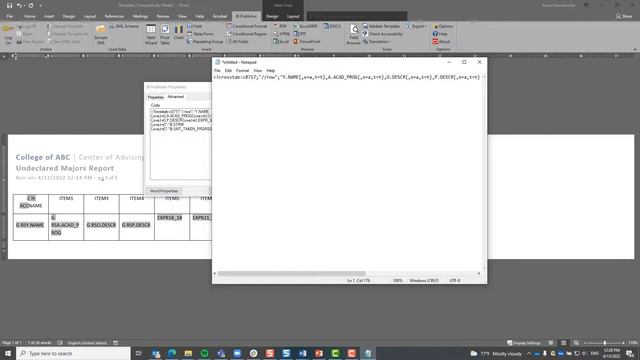Insert a Field
The width and height of the screenshot is (640, 360).
[195, 26]
